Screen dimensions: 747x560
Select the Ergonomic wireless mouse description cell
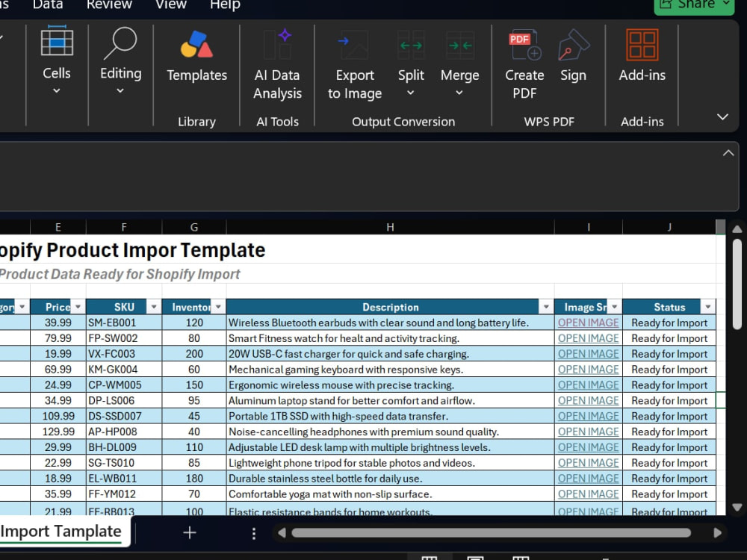(390, 385)
